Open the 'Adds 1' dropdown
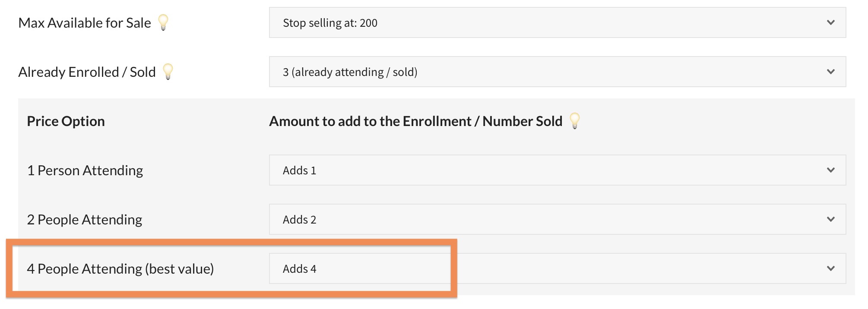Screen dimensions: 868x309 [x=557, y=170]
